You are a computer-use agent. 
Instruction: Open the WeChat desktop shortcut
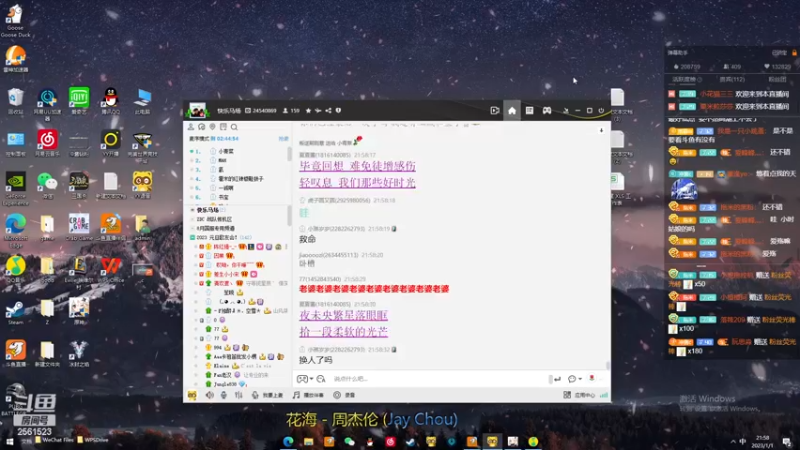tap(47, 184)
